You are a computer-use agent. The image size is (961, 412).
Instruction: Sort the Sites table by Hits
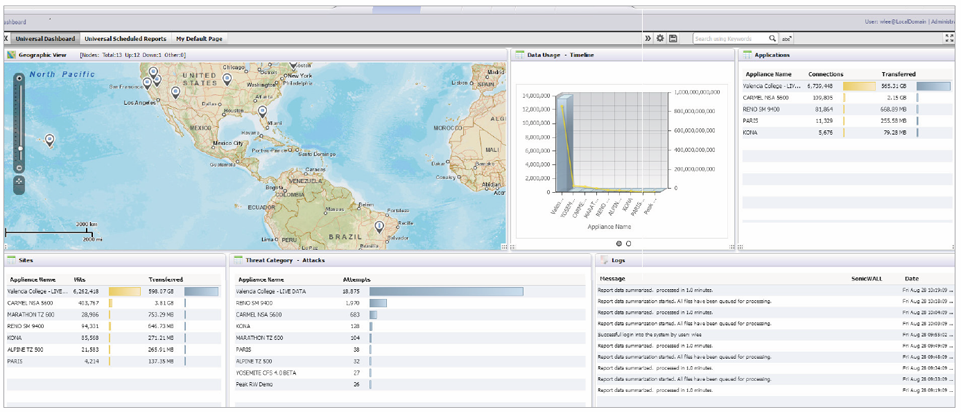[x=79, y=280]
